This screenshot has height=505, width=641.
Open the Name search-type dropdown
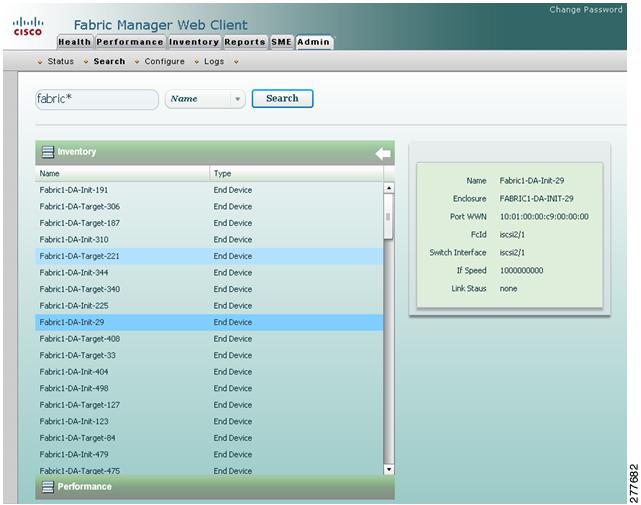pyautogui.click(x=205, y=99)
